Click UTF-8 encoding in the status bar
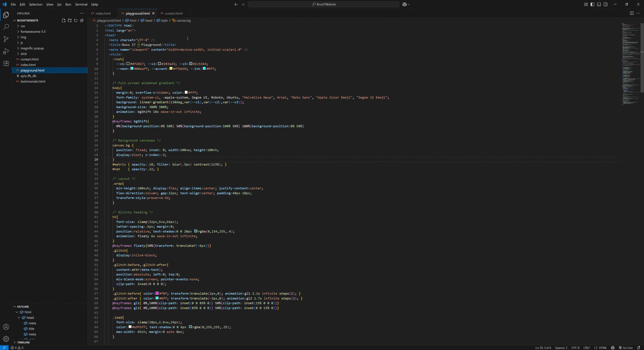 [575, 348]
